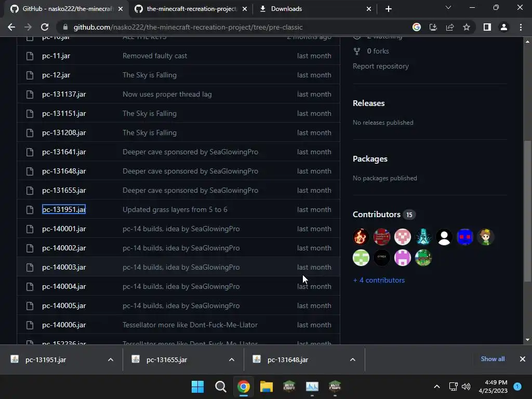
Task: Open commit 'Now uses proper thread lag'
Action: pyautogui.click(x=167, y=95)
